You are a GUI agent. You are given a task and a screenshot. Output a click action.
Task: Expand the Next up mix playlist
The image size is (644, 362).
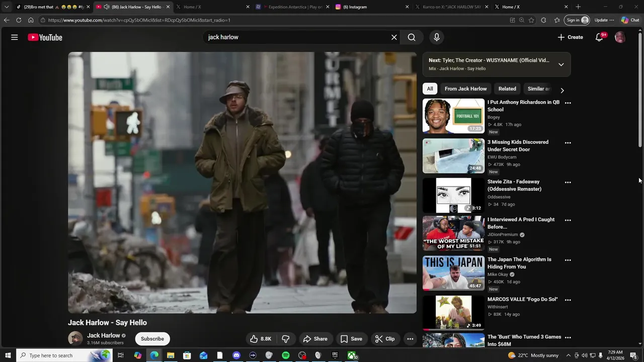point(561,64)
